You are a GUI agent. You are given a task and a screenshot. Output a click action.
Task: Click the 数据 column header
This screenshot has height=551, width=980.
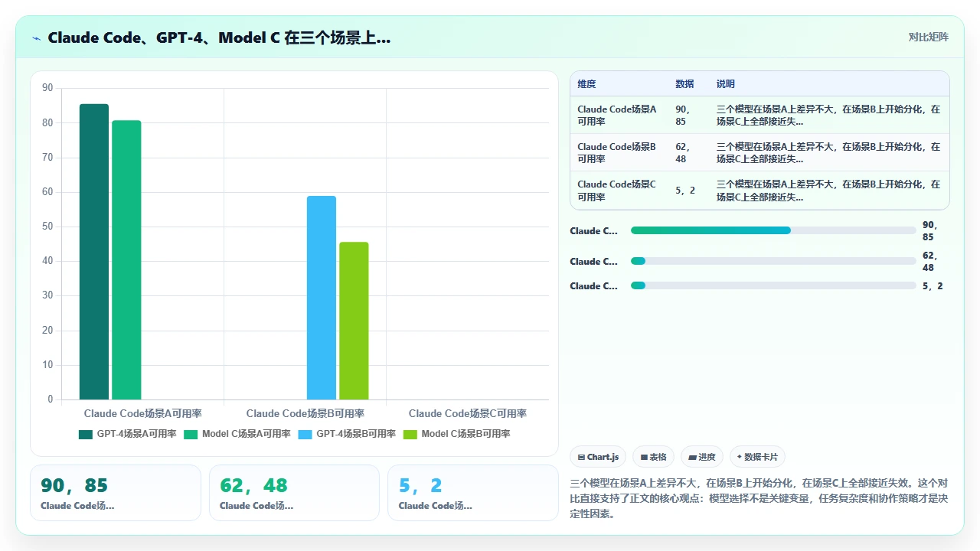tap(684, 84)
